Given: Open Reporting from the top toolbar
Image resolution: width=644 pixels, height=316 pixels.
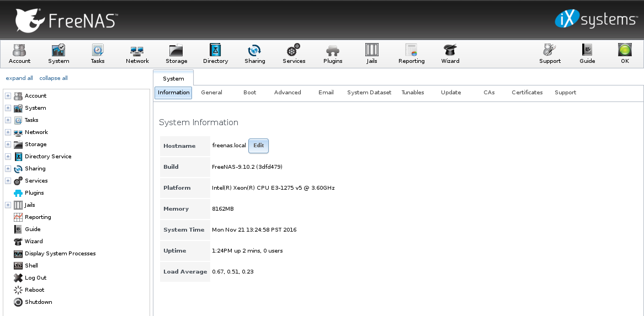Looking at the screenshot, I should click(411, 53).
